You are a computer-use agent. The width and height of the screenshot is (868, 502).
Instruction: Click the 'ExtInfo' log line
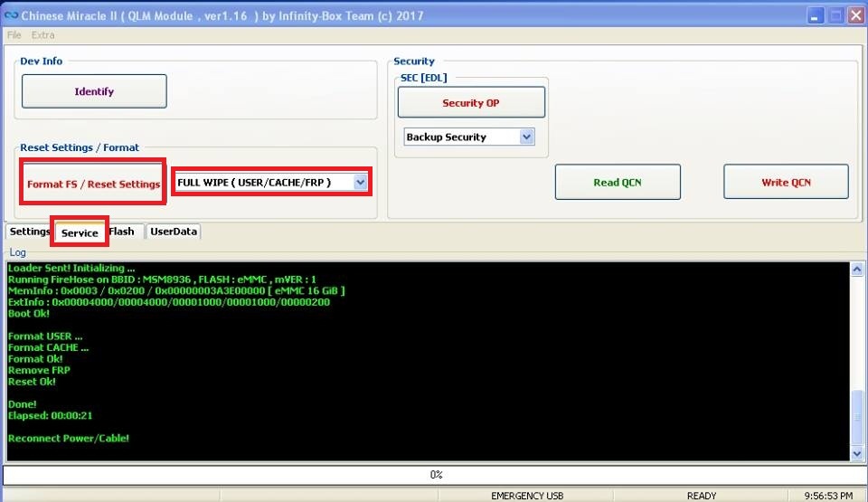point(169,302)
